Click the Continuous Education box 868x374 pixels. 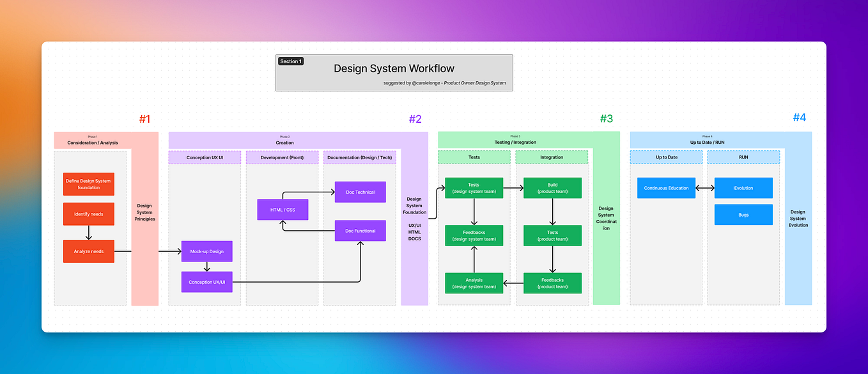click(666, 187)
